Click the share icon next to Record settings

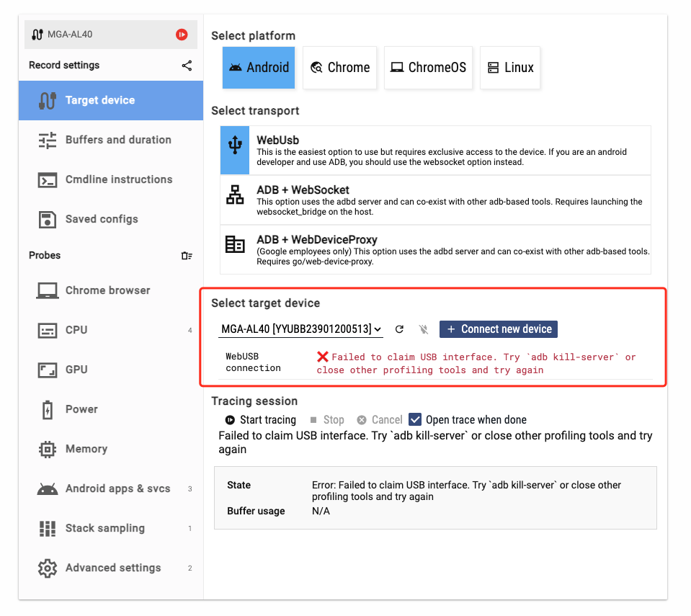(187, 66)
